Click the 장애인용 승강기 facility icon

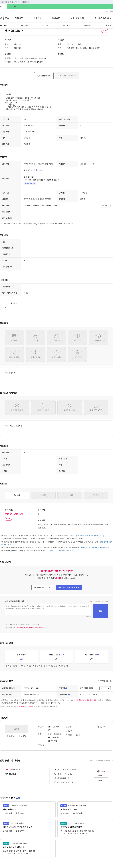(43, 407)
